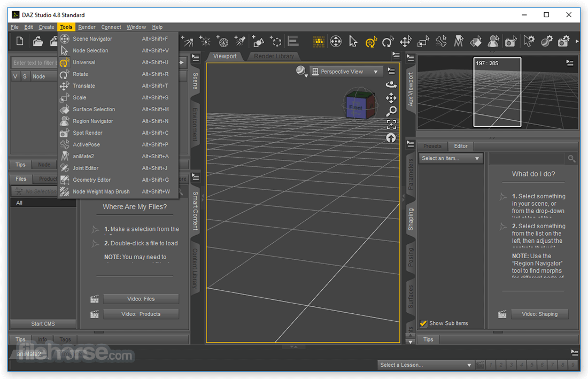Select the aniMate2 tool in toolbar
Image resolution: width=588 pixels, height=379 pixels.
(x=458, y=41)
